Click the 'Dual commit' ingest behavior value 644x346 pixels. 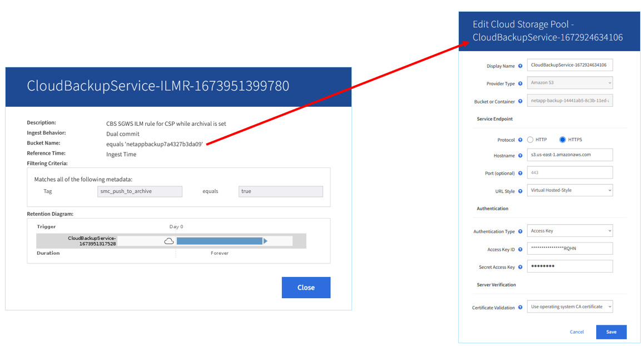(123, 134)
